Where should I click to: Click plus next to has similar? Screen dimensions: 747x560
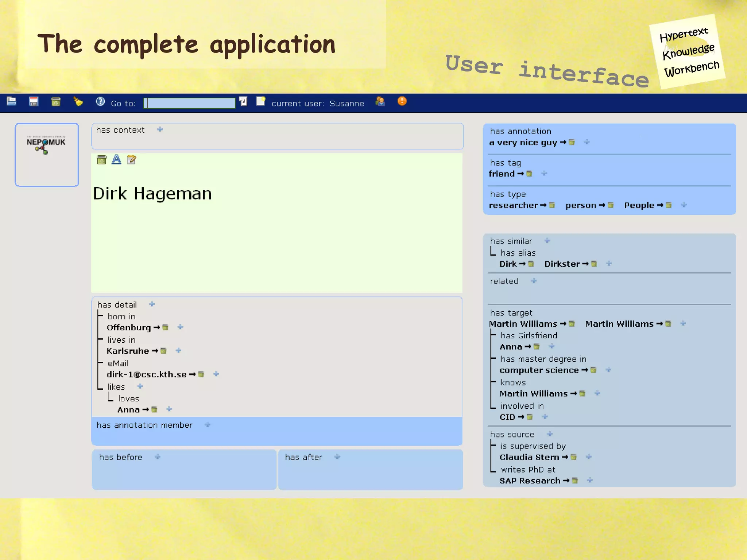coord(547,241)
